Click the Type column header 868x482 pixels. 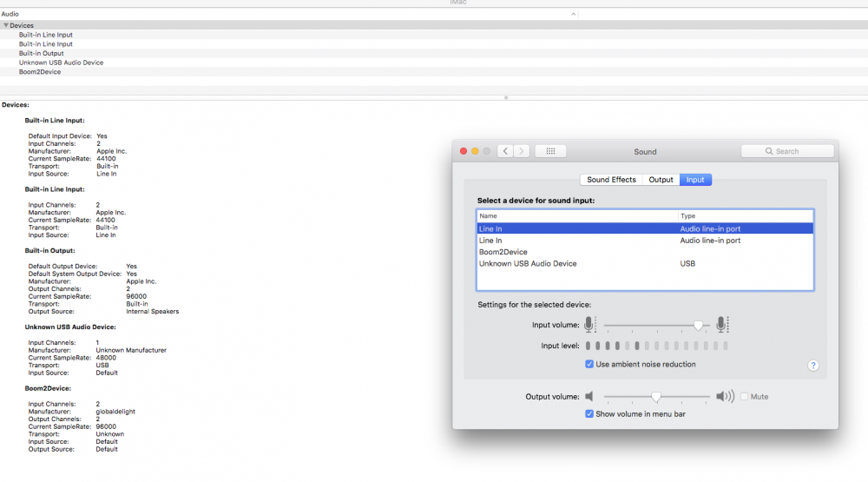[x=746, y=216]
